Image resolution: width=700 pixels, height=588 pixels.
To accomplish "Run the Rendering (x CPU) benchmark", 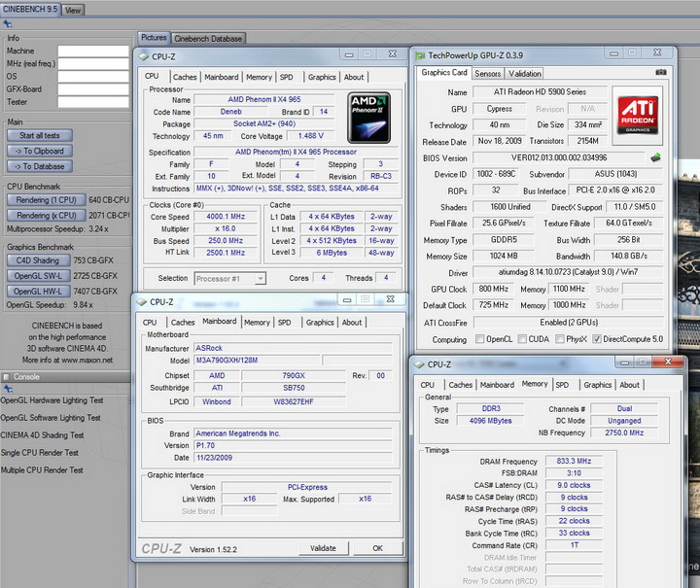I will click(46, 215).
